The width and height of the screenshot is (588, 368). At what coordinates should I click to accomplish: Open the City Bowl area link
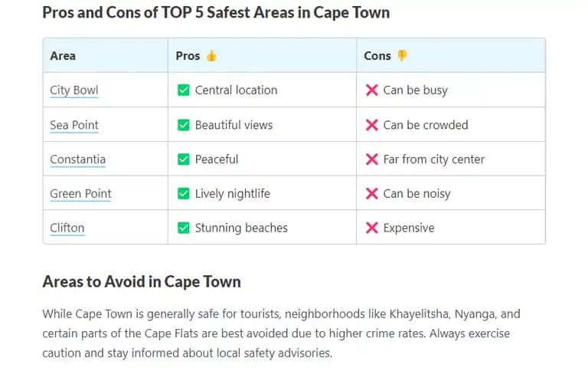(73, 90)
